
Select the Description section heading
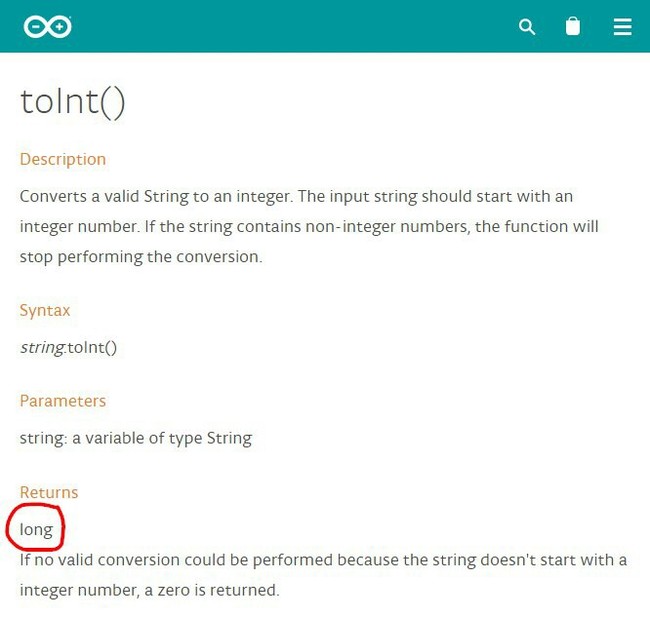(x=62, y=159)
